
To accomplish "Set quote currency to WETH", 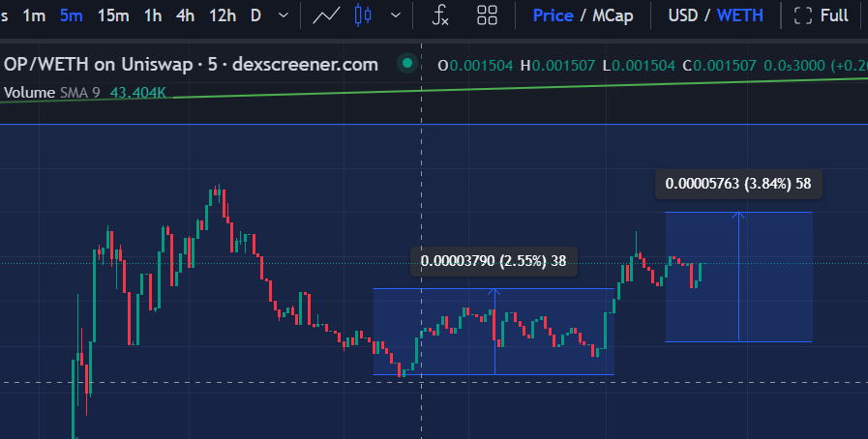I will click(x=739, y=15).
